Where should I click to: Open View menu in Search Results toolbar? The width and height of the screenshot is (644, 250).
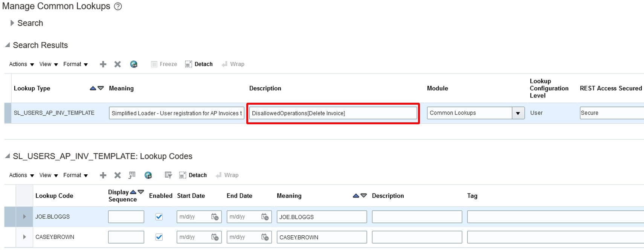tap(49, 64)
